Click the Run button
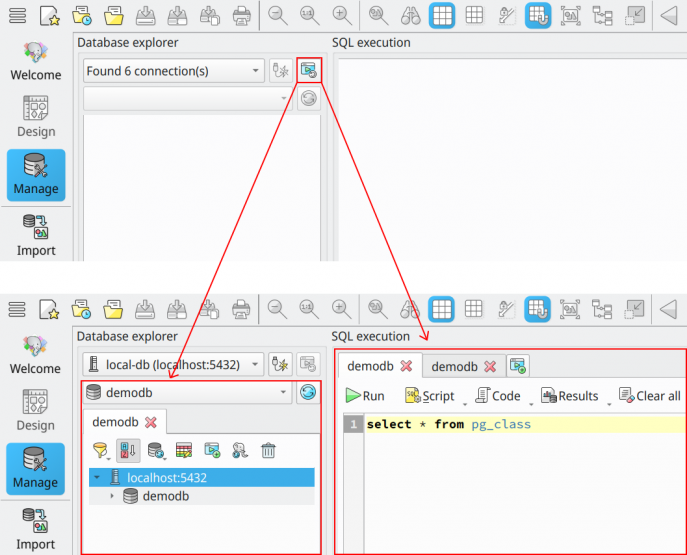 (x=365, y=396)
